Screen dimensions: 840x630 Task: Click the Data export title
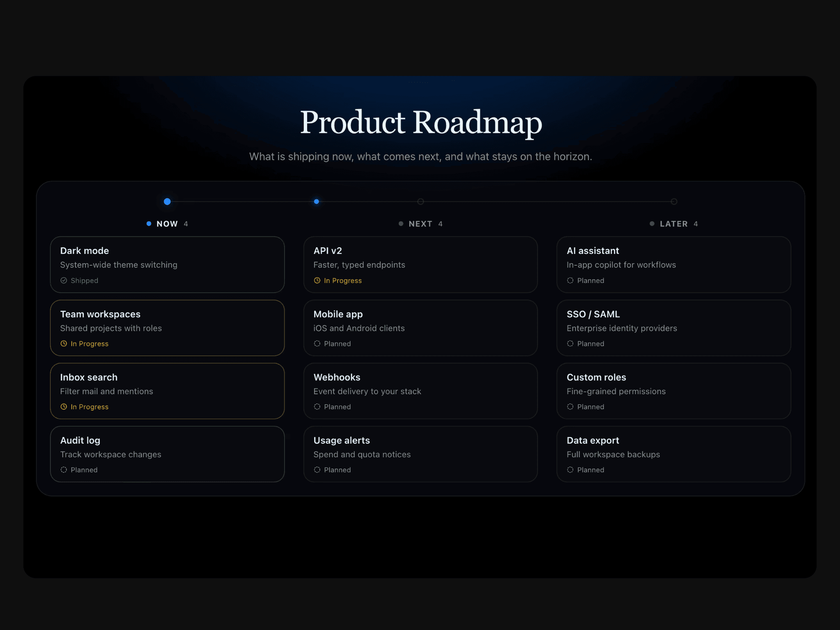coord(593,441)
